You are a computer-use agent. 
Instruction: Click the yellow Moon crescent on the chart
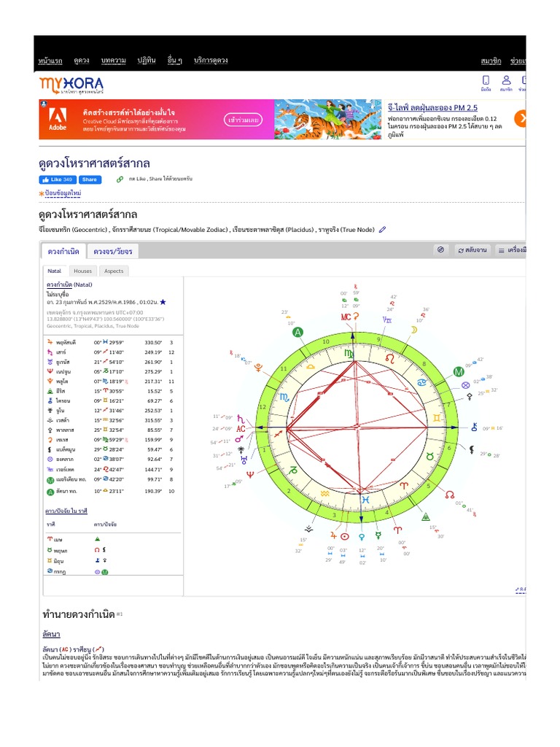414,330
